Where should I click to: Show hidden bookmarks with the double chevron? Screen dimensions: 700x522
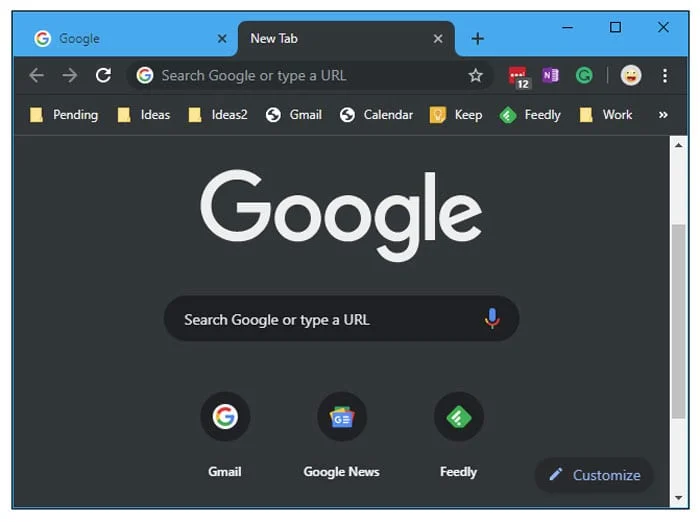(x=663, y=115)
